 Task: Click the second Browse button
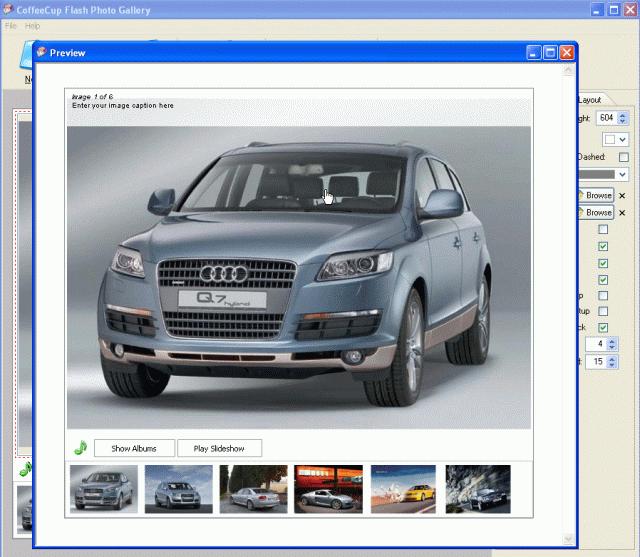click(596, 213)
